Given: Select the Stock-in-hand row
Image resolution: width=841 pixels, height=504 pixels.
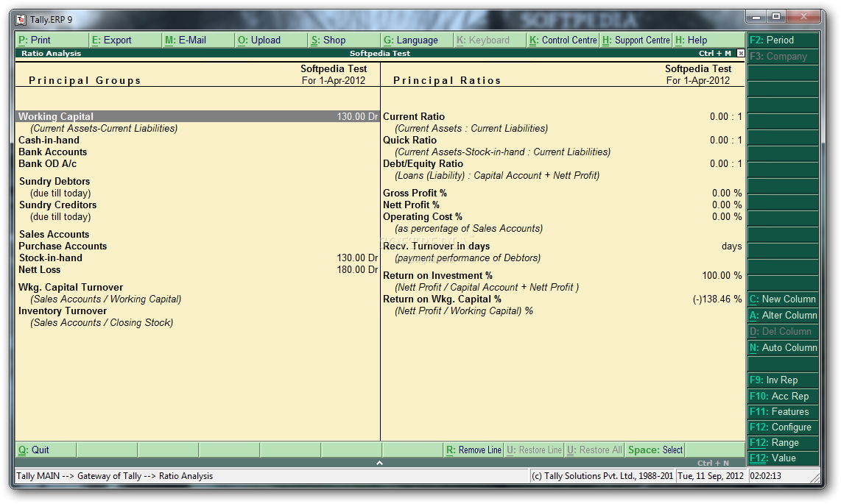Looking at the screenshot, I should [x=198, y=258].
